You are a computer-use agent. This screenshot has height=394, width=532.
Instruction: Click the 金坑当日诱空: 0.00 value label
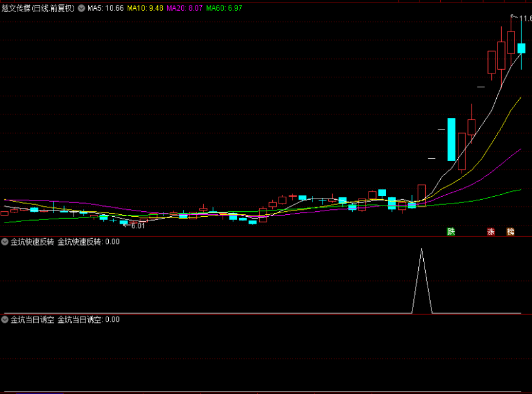pyautogui.click(x=89, y=319)
